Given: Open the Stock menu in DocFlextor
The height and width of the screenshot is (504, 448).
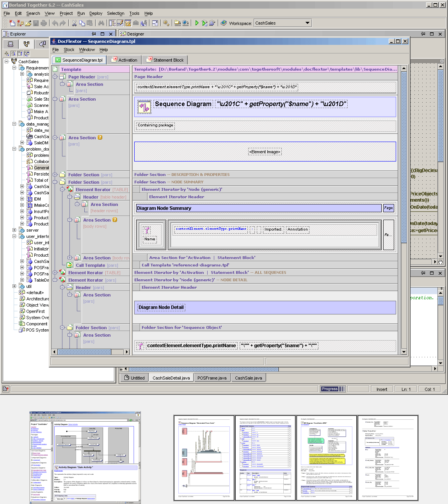Looking at the screenshot, I should coord(69,50).
